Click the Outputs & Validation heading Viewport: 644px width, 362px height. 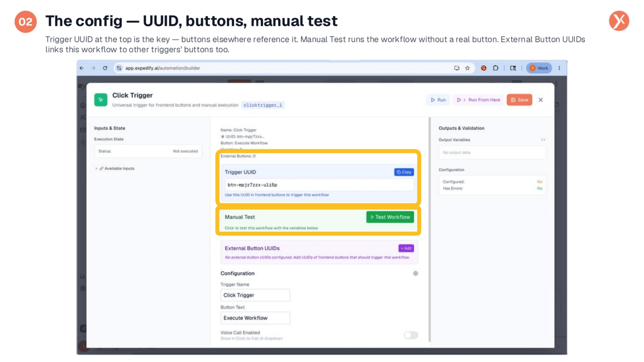click(461, 128)
